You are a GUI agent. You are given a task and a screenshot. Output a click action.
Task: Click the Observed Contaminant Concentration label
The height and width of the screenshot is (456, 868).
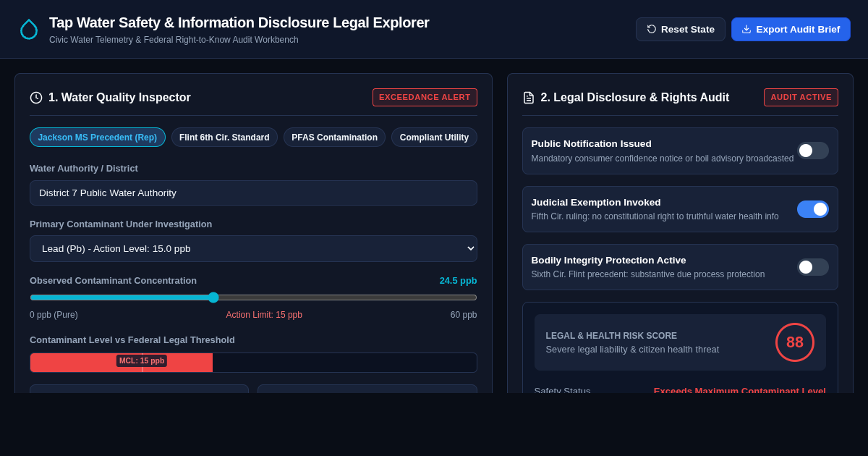(113, 281)
